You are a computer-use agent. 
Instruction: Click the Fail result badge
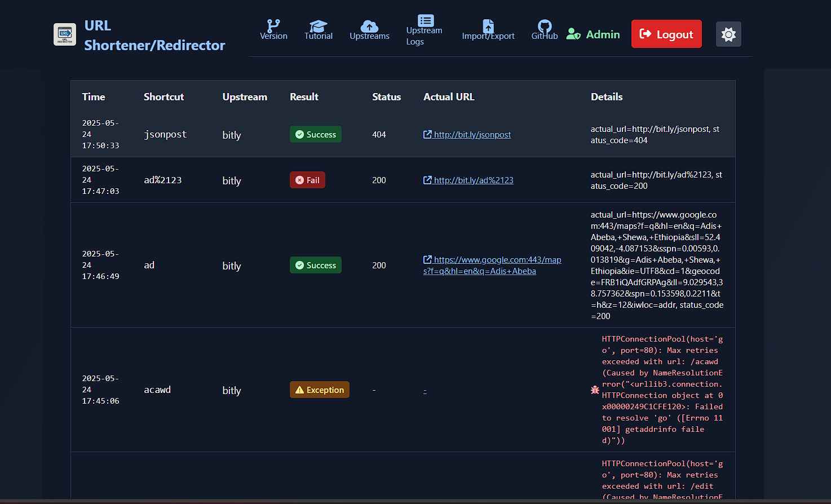point(307,180)
